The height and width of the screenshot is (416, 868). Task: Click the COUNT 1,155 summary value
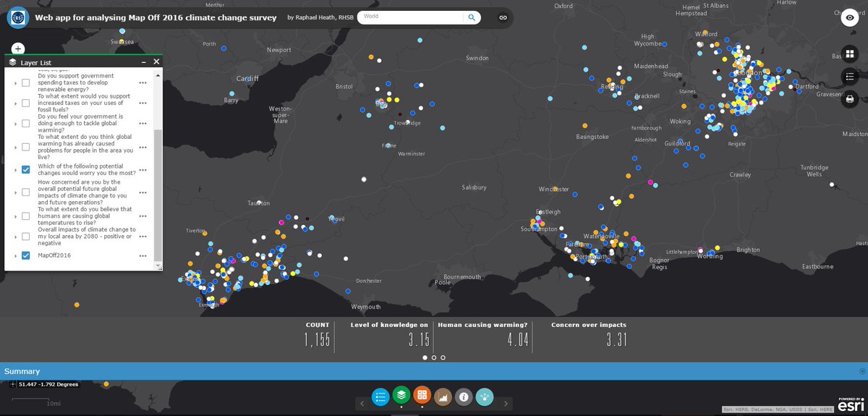pyautogui.click(x=317, y=340)
